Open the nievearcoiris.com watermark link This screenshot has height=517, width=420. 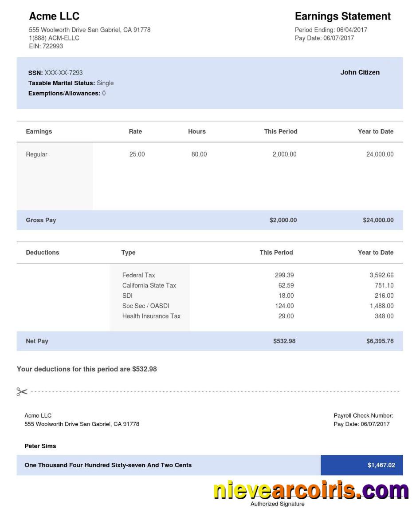point(310,490)
